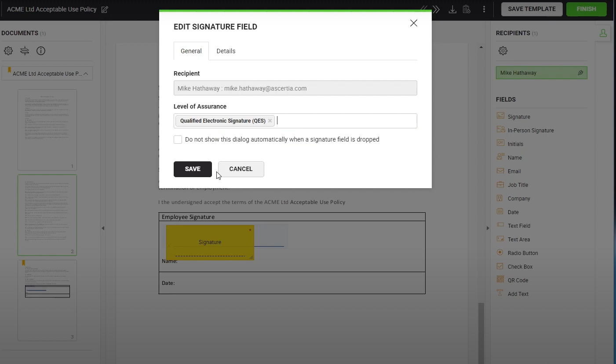Select the Company field icon

click(500, 198)
